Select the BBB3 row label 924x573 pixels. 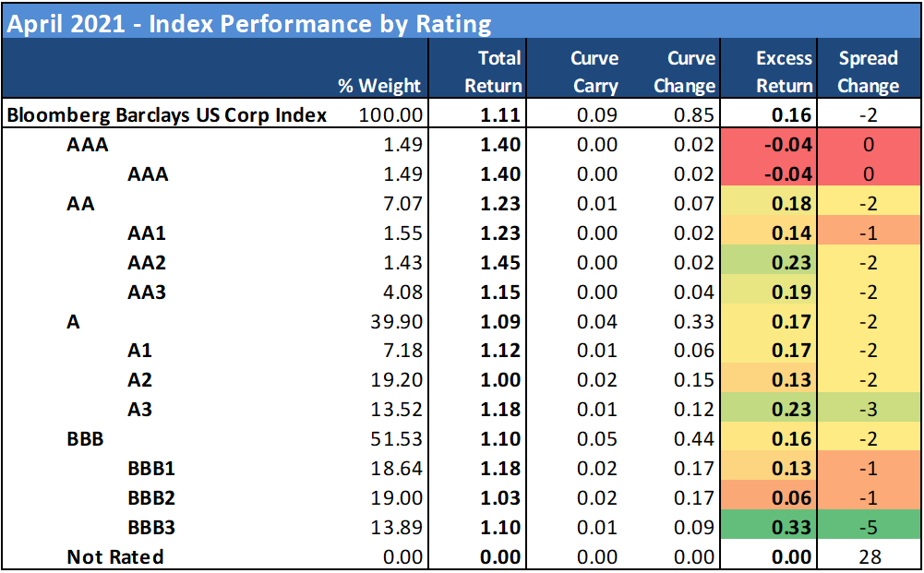pos(151,528)
